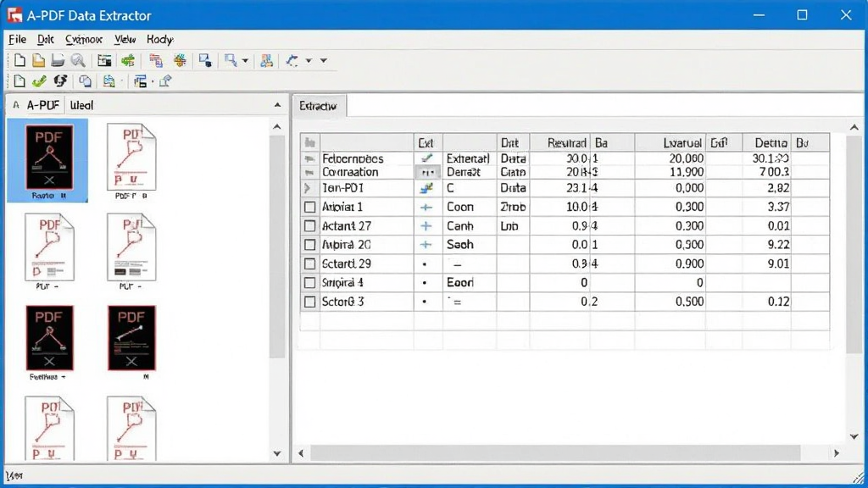Click the red and blue stacked pages icon
The height and width of the screenshot is (488, 868).
pyautogui.click(x=156, y=60)
